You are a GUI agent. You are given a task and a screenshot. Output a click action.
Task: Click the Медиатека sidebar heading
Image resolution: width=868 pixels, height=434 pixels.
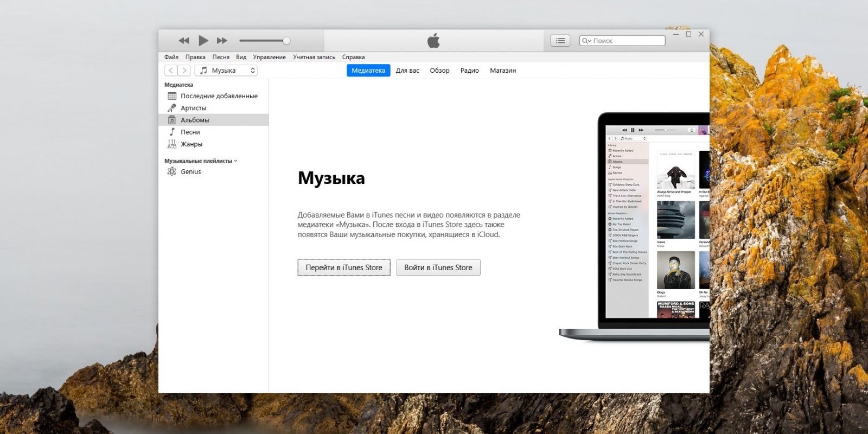tap(178, 85)
